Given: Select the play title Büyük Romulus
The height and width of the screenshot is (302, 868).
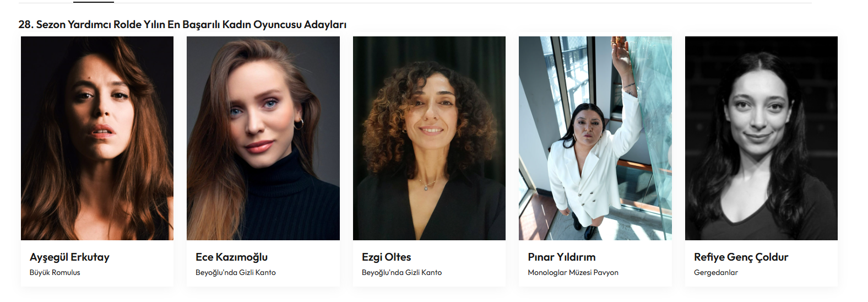Looking at the screenshot, I should point(55,272).
